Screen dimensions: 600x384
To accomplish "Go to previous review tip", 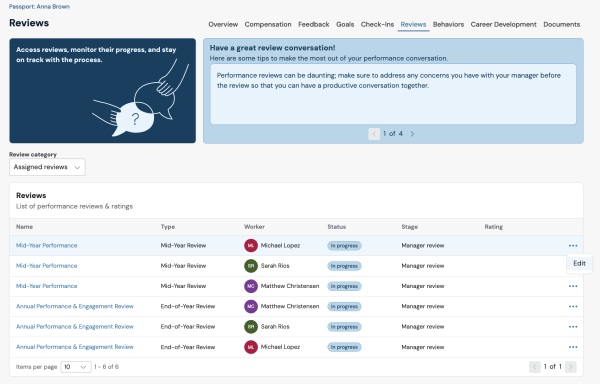I will 374,134.
